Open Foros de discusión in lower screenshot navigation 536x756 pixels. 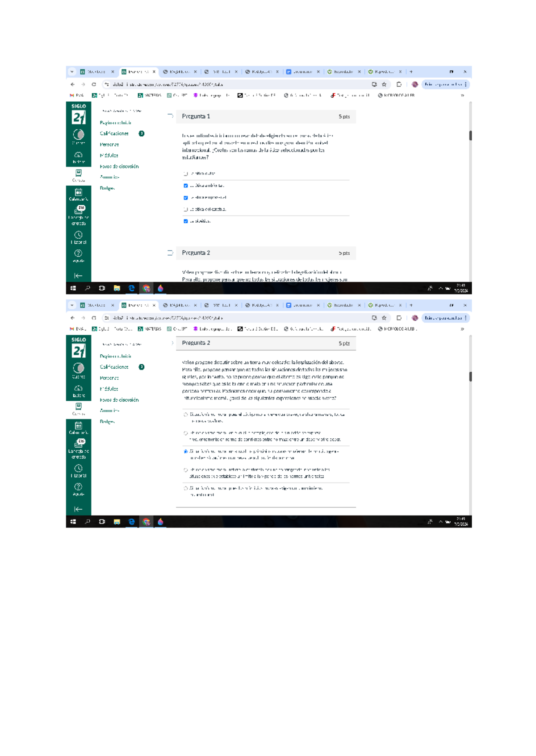click(x=119, y=400)
